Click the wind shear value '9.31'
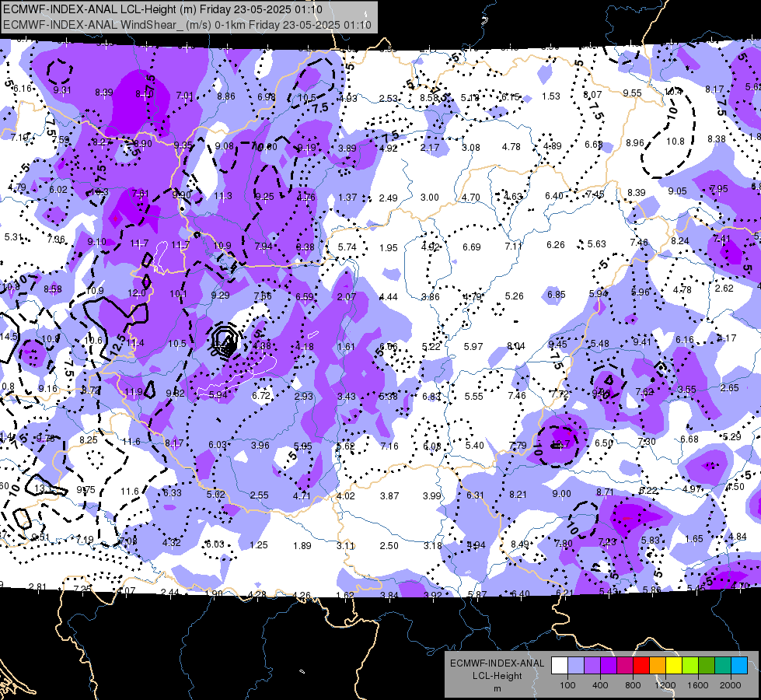The width and height of the screenshot is (761, 700). click(62, 90)
